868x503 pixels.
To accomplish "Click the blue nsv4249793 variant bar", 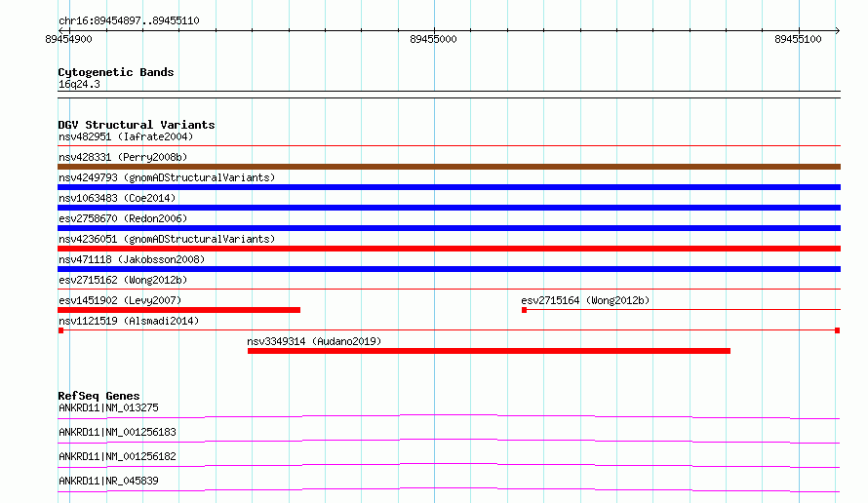I will pyautogui.click(x=449, y=187).
